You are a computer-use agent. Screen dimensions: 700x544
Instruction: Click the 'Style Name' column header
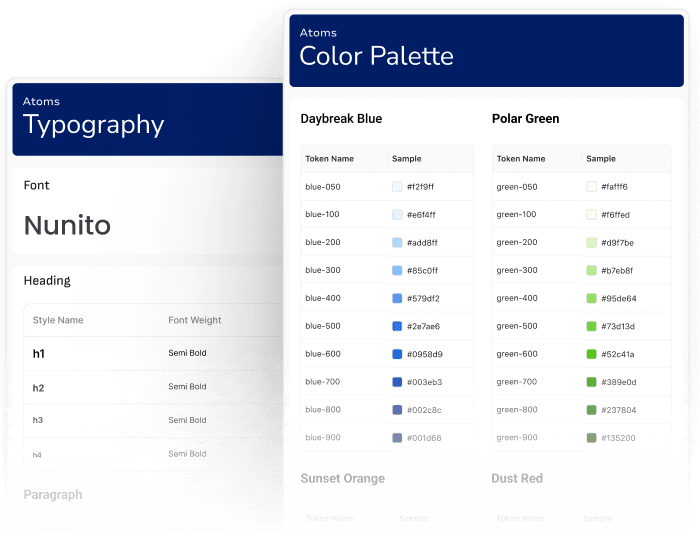click(58, 320)
